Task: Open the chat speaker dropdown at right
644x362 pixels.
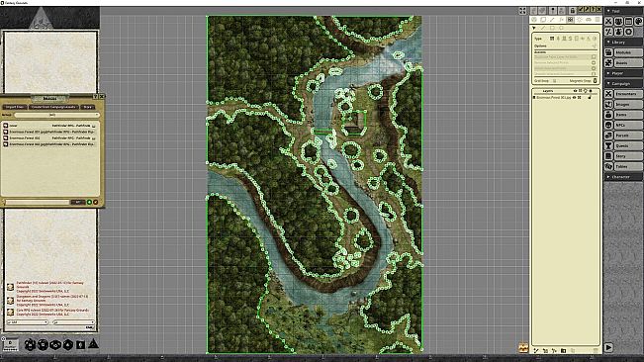Action: pos(73,322)
